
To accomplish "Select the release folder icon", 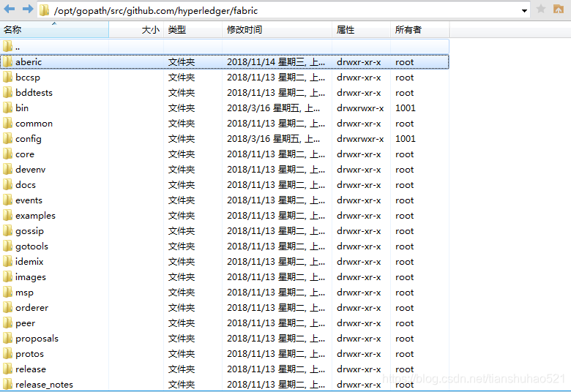I will [7, 369].
